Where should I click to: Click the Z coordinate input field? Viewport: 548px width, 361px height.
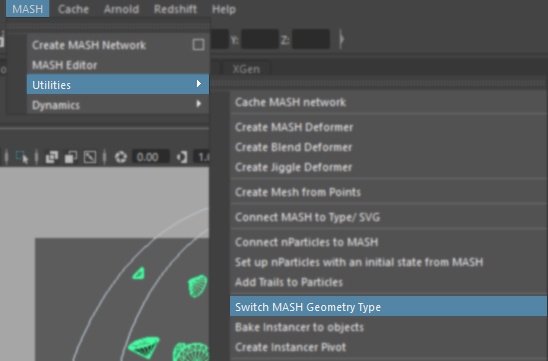click(311, 39)
